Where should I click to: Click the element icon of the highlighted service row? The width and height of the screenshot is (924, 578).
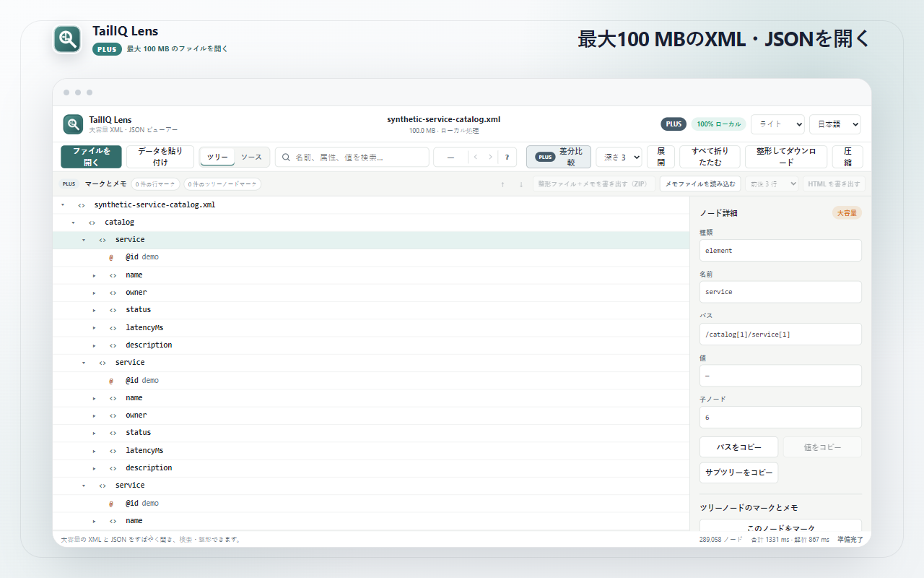[103, 240]
